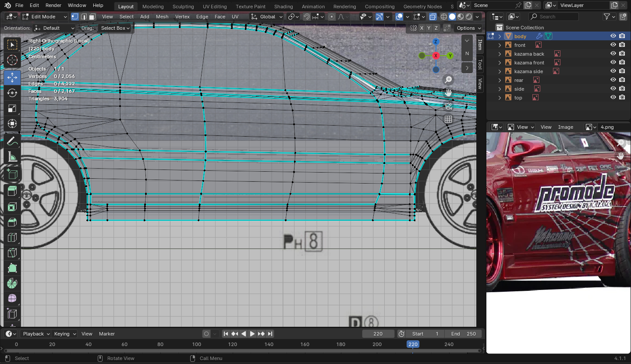Open the Edit Mode dropdown
The width and height of the screenshot is (631, 364).
tap(45, 17)
